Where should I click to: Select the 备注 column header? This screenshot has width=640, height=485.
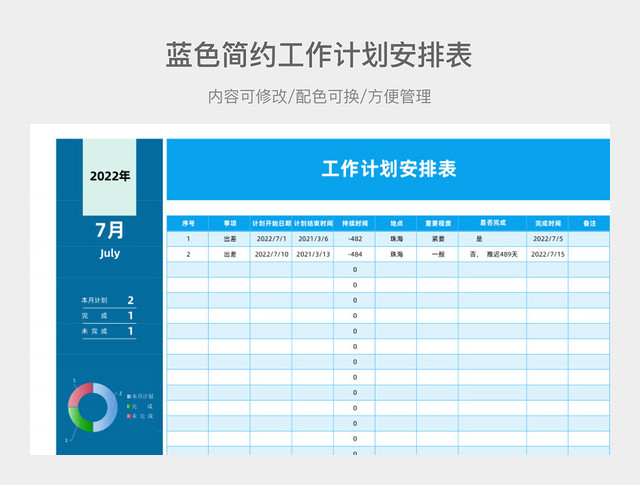pos(589,223)
